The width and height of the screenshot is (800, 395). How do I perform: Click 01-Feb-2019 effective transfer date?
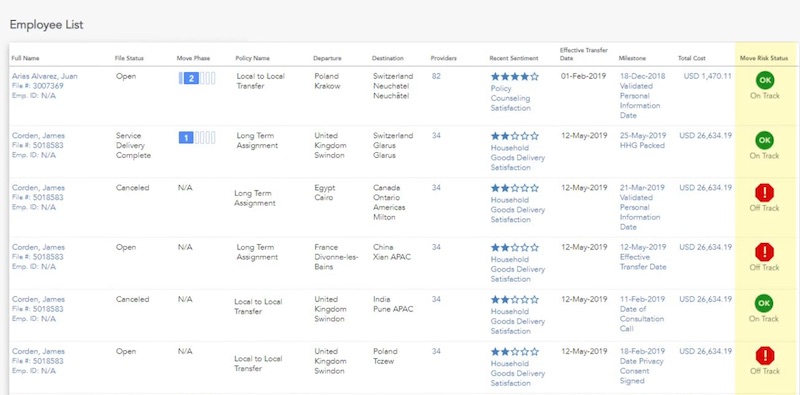tap(584, 76)
